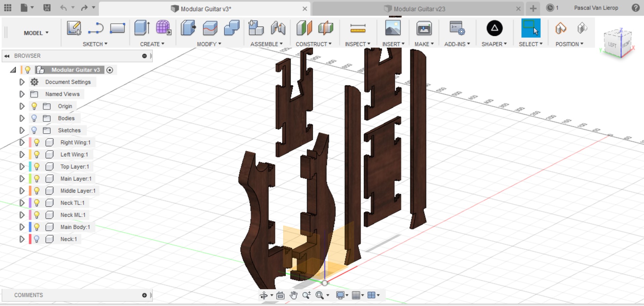Screen dimensions: 644x306
Task: Select the Neck TL:1 tree item
Action: pyautogui.click(x=73, y=203)
